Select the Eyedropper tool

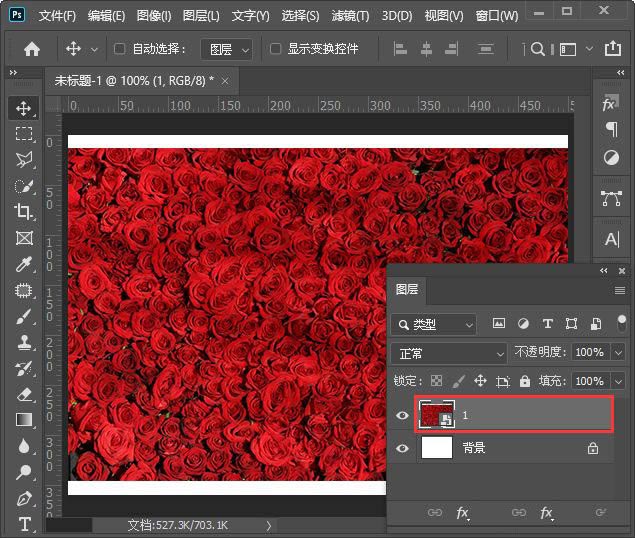24,264
